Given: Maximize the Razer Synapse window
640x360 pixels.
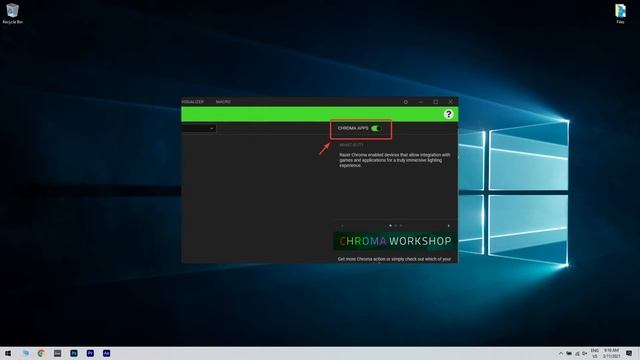Looking at the screenshot, I should [436, 102].
